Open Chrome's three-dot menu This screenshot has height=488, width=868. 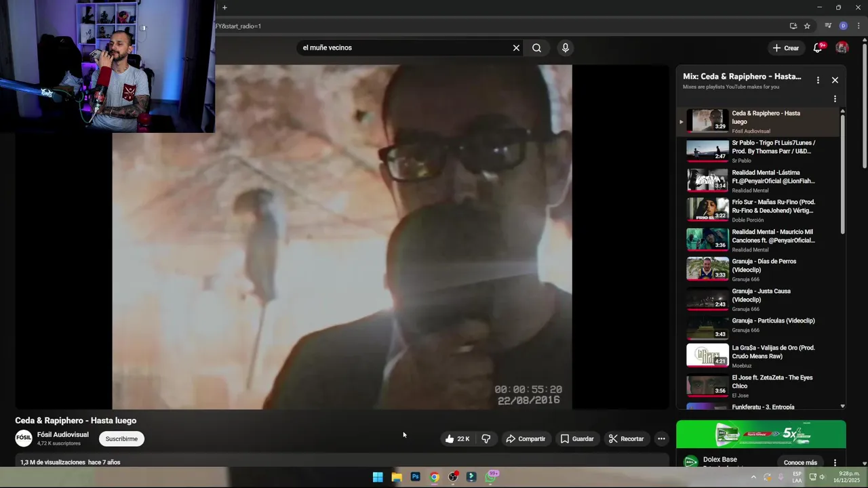(x=859, y=26)
